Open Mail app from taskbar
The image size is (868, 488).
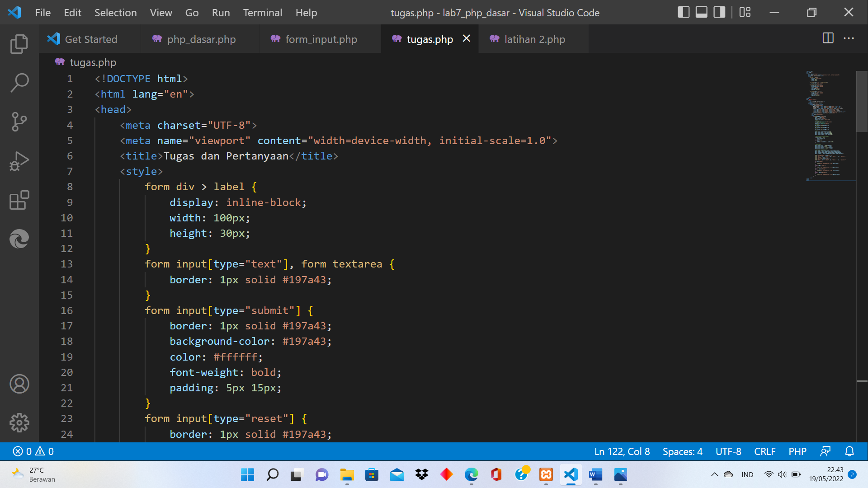coord(396,474)
